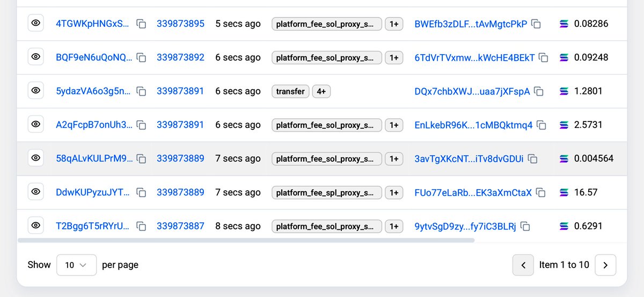Toggle eye preview for 5ydazVA6o3g5n transaction
The height and width of the screenshot is (297, 644).
coord(36,91)
